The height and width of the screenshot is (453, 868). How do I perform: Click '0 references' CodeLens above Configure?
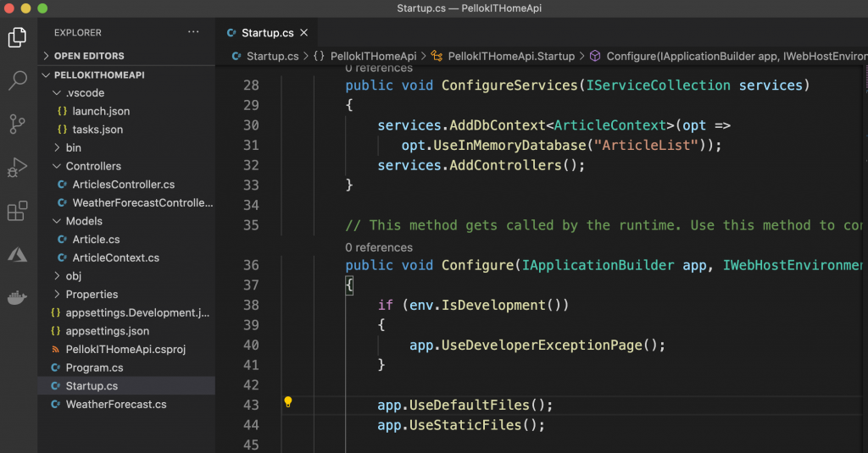click(x=379, y=247)
